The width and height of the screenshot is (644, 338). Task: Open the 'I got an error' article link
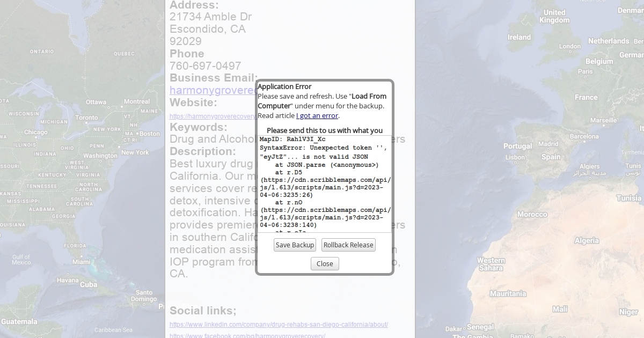coord(317,115)
